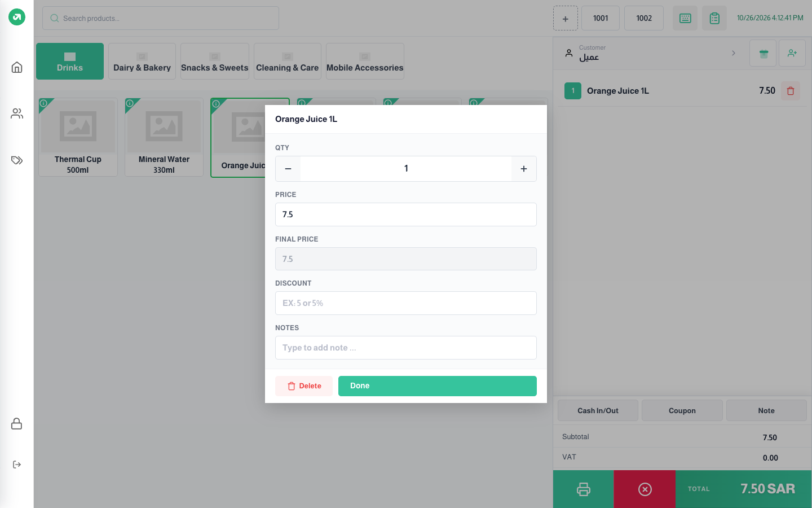This screenshot has height=508, width=812.
Task: Open the Snacks & Sweets category
Action: (x=215, y=61)
